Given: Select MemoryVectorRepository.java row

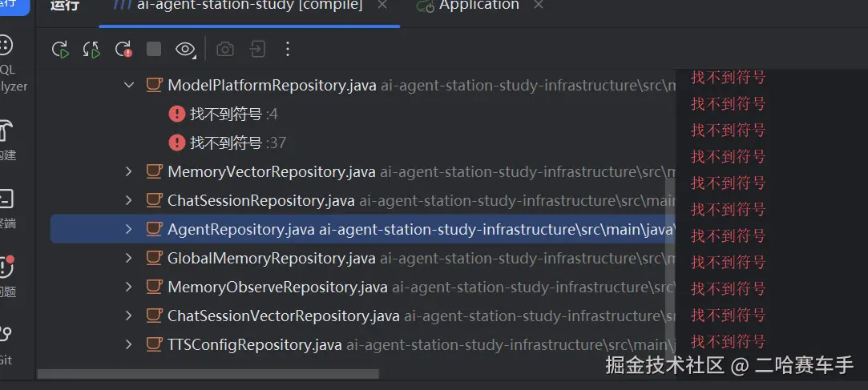Looking at the screenshot, I should (362, 171).
